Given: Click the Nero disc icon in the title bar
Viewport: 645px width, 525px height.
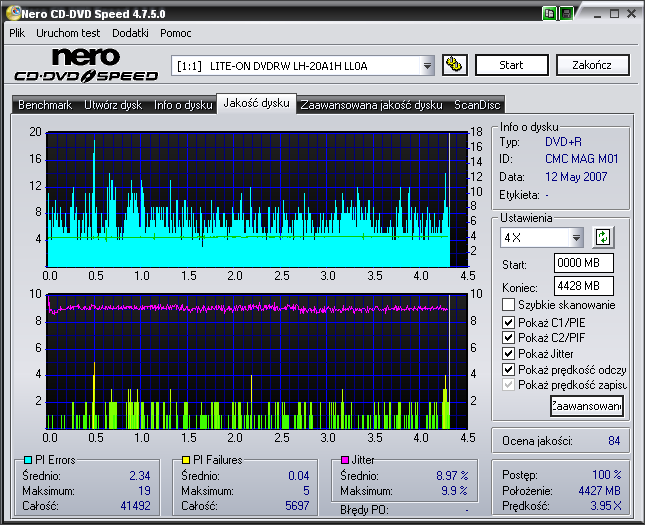Looking at the screenshot, I should [13, 13].
